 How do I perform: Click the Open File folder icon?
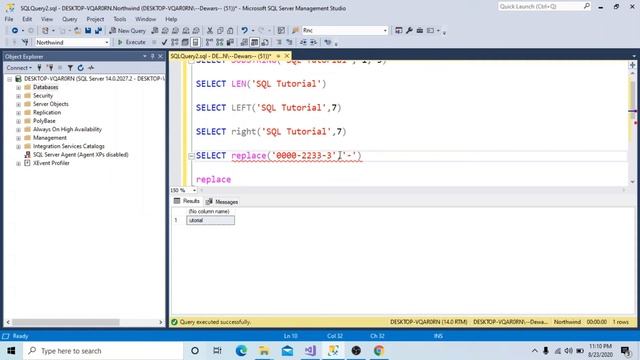pyautogui.click(x=77, y=31)
